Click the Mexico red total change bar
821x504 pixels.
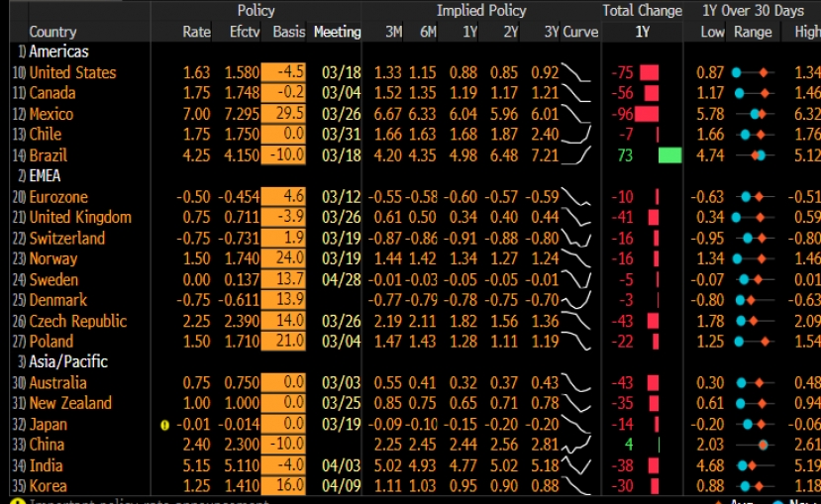coord(646,114)
